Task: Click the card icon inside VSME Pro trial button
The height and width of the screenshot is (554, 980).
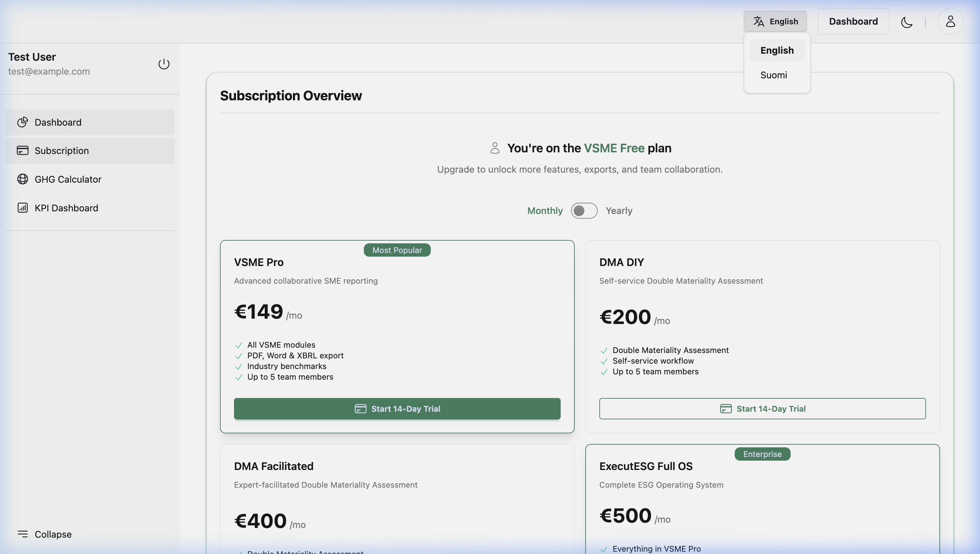Action: pyautogui.click(x=360, y=409)
